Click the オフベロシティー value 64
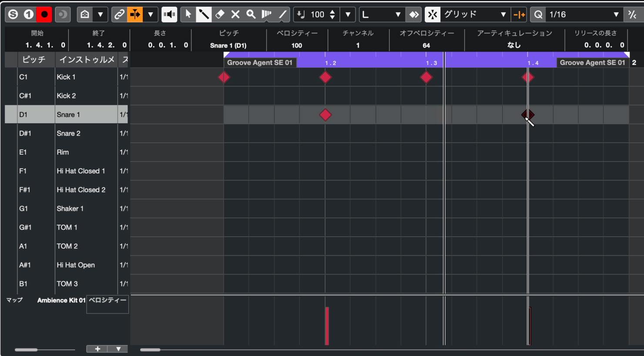The width and height of the screenshot is (644, 356). [426, 45]
